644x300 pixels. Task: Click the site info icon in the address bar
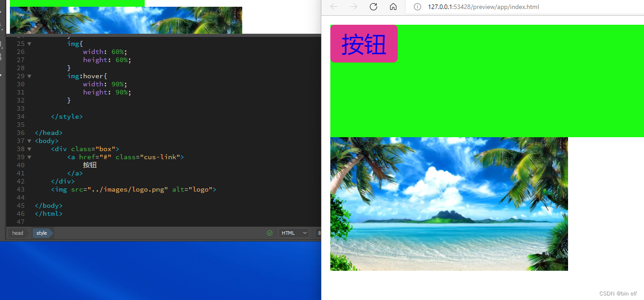[x=417, y=7]
